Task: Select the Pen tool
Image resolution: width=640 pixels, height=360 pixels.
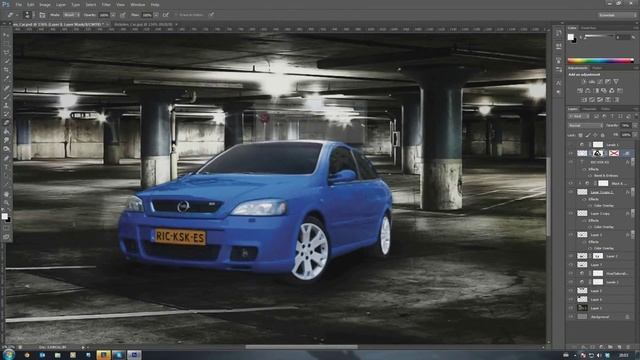Action: coord(6,158)
